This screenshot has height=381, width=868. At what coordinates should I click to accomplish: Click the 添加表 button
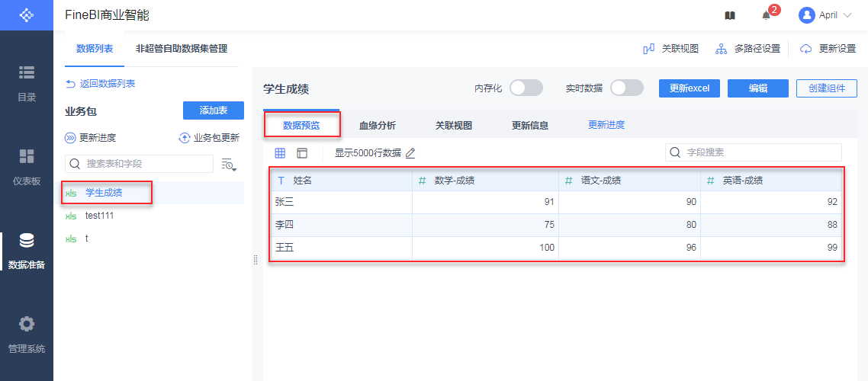[x=213, y=110]
